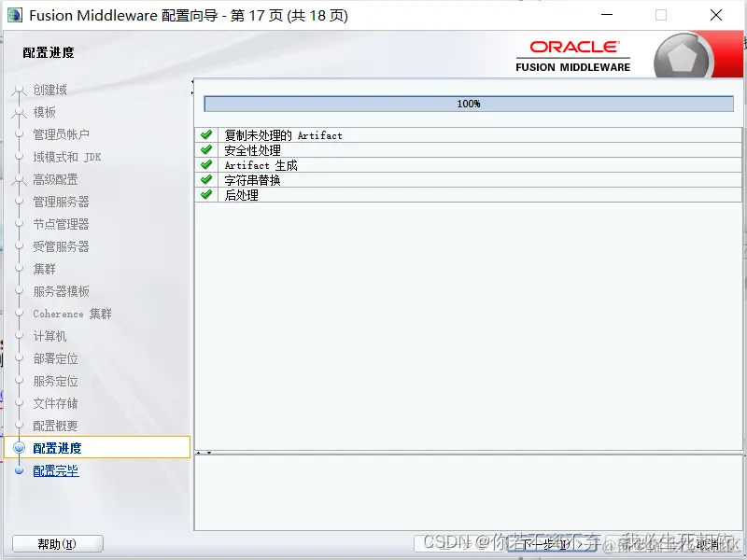
Task: Click the 配置进度 page heading
Action: tap(49, 52)
